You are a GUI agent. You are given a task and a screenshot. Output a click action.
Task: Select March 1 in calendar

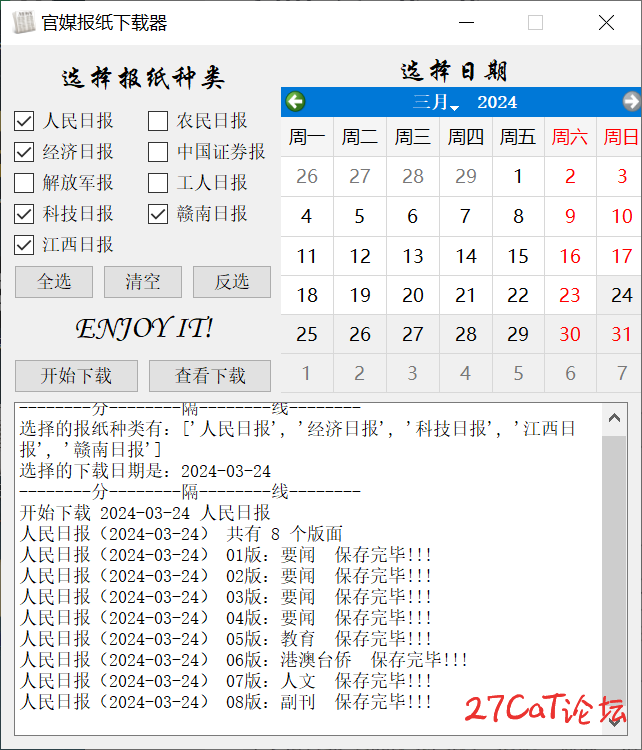tap(519, 176)
